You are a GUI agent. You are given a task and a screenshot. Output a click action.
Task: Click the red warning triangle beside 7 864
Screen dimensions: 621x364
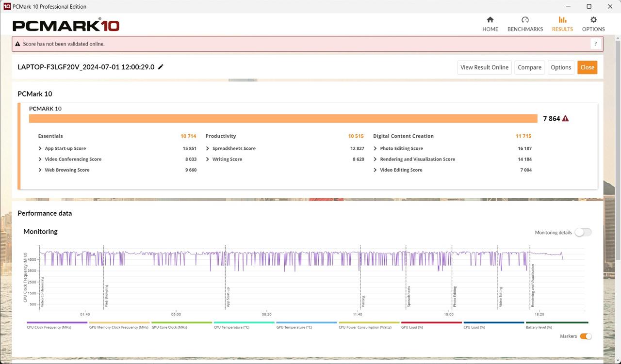[x=565, y=118]
